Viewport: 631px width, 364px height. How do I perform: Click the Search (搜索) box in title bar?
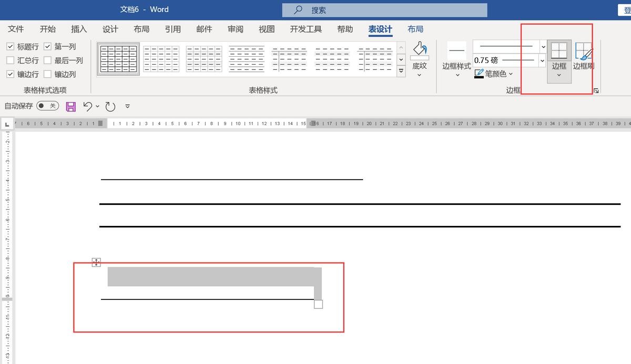tap(384, 10)
